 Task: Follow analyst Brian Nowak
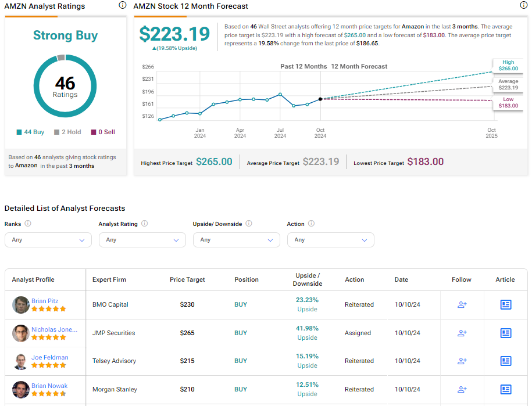(x=462, y=389)
